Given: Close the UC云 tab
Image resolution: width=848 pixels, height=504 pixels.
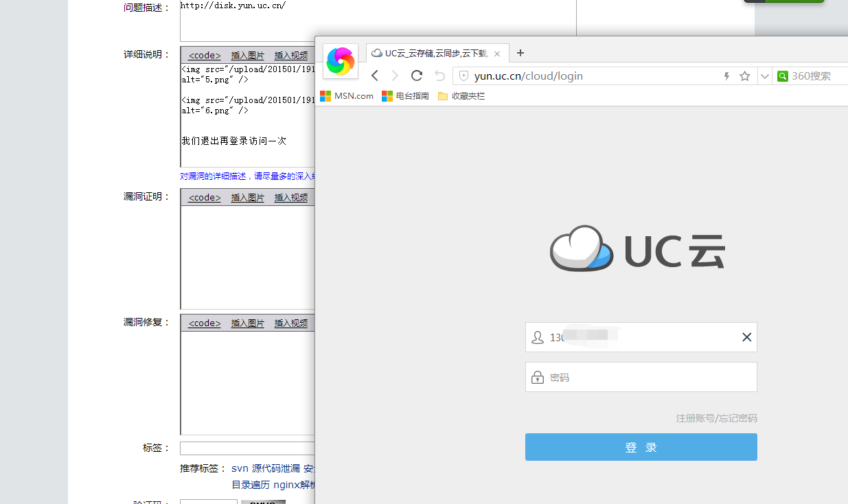Looking at the screenshot, I should tap(497, 54).
